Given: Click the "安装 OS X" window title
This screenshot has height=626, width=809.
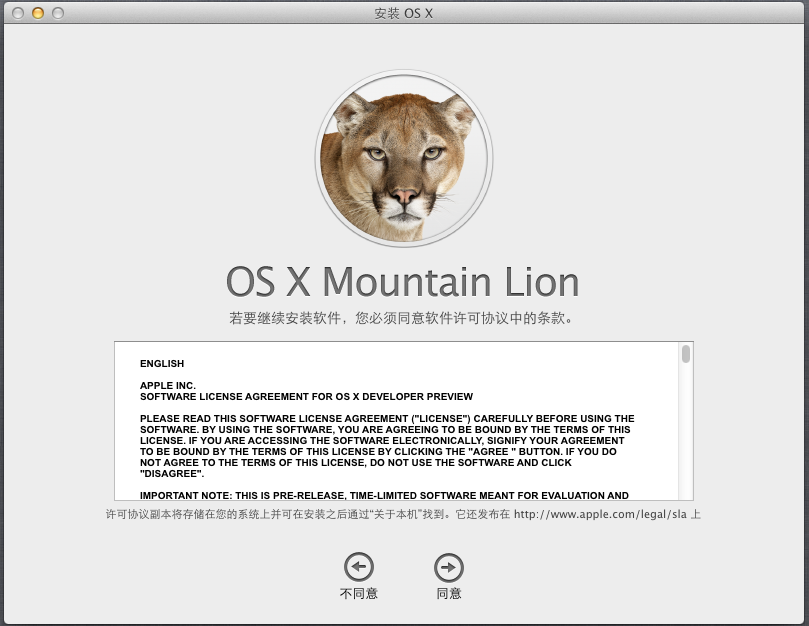Looking at the screenshot, I should [404, 13].
